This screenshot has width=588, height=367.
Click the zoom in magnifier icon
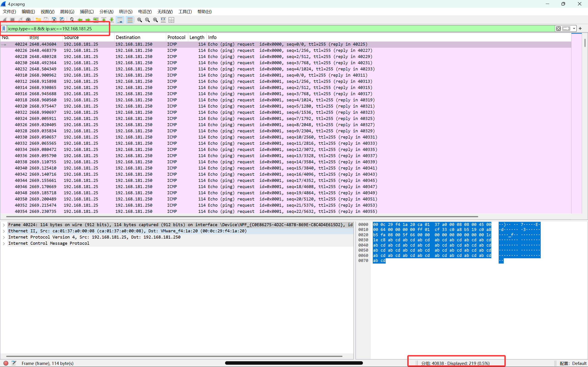click(139, 20)
